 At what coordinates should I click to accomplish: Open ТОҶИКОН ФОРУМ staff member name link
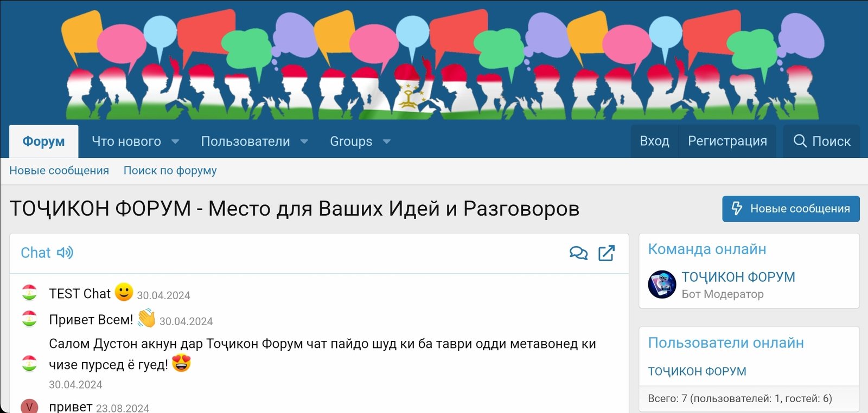[738, 277]
